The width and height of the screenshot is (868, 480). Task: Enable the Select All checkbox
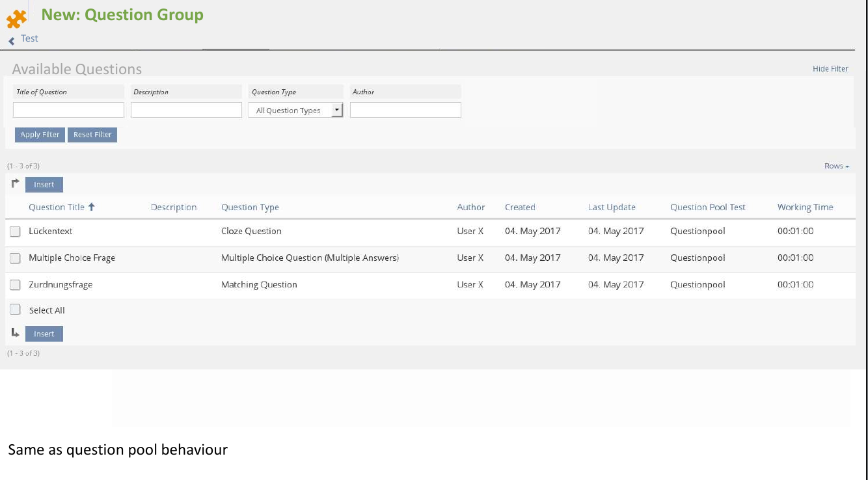(x=15, y=310)
